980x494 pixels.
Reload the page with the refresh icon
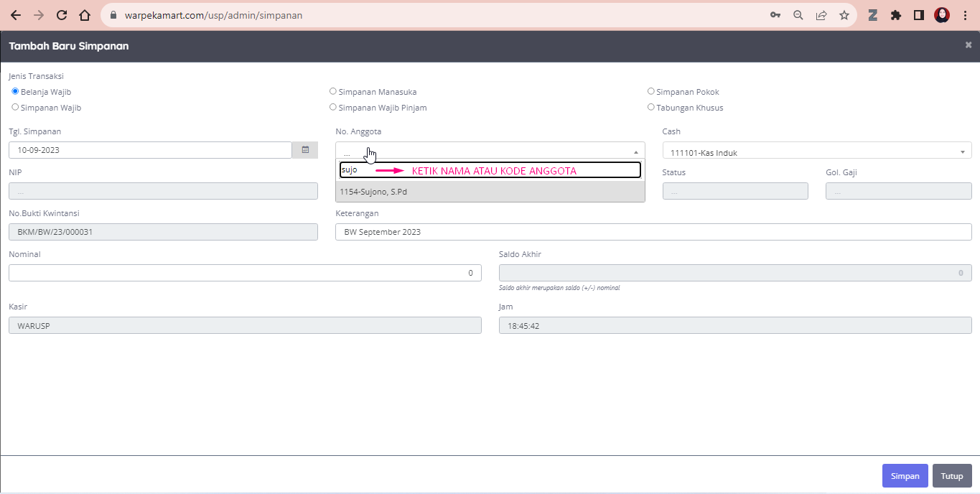tap(62, 15)
